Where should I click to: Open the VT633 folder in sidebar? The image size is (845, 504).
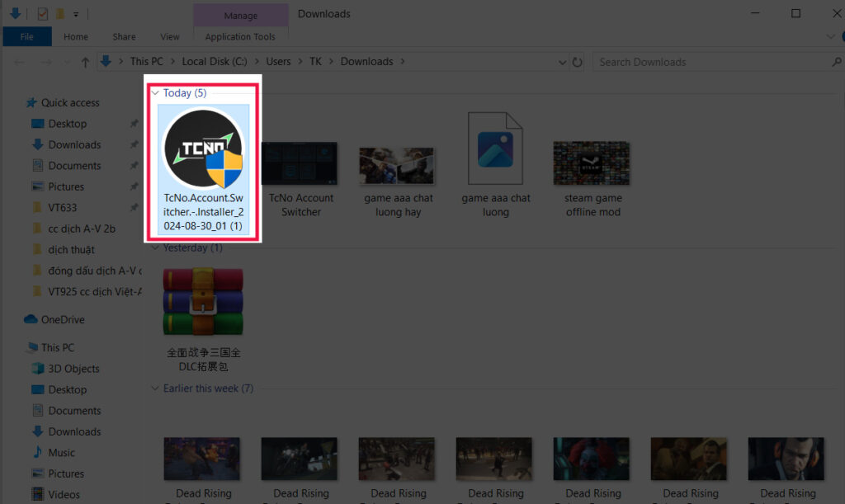[63, 208]
